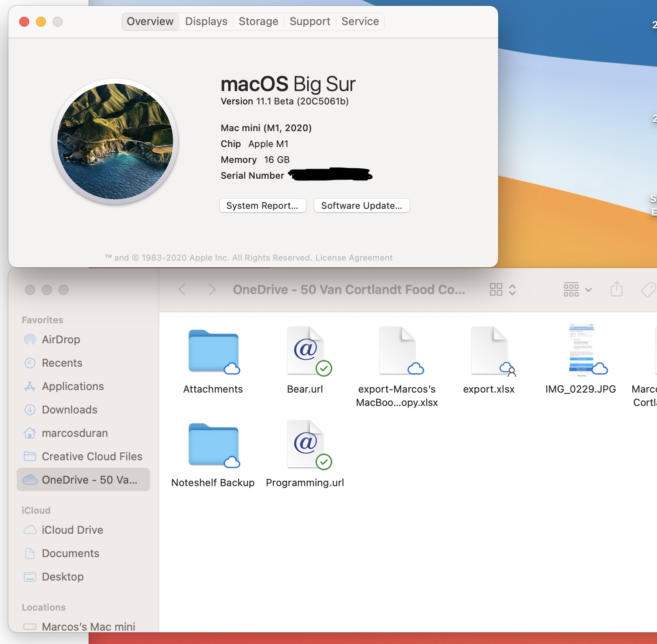Go to Applications in the sidebar
657x644 pixels.
point(83,386)
